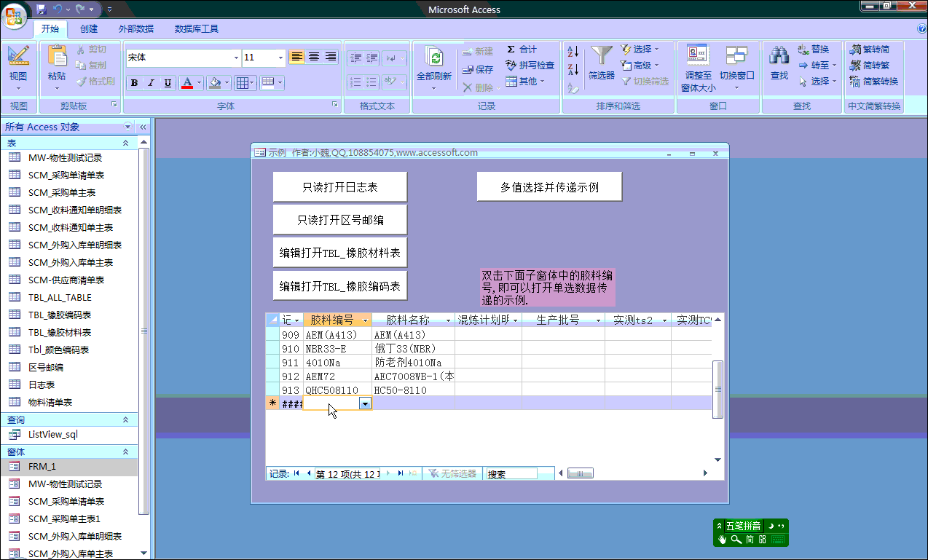This screenshot has height=560, width=928.
Task: Collapse the 窗体 forms group
Action: 125,452
